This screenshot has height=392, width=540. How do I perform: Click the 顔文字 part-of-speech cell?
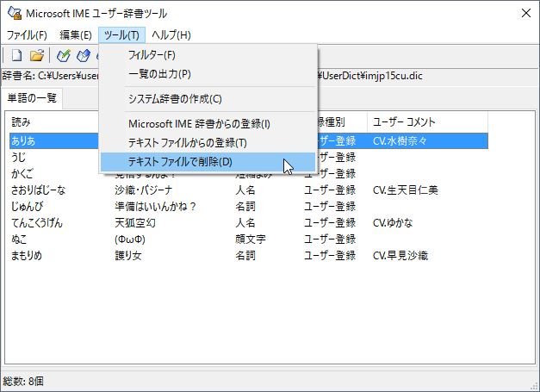coord(251,239)
